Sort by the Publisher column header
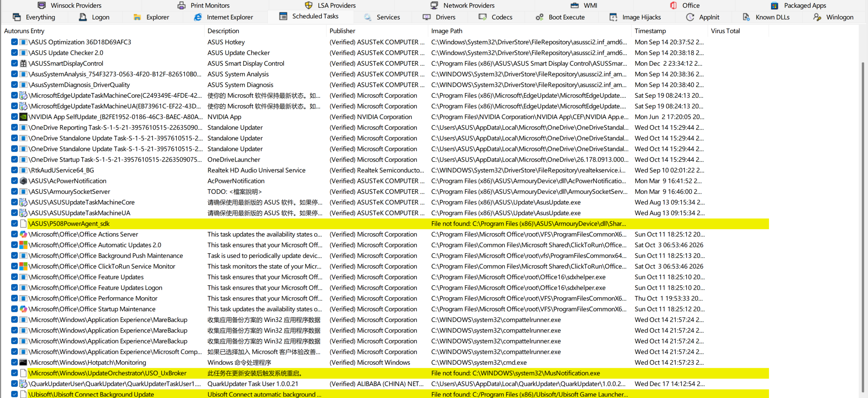Image resolution: width=868 pixels, height=398 pixels. [x=377, y=31]
